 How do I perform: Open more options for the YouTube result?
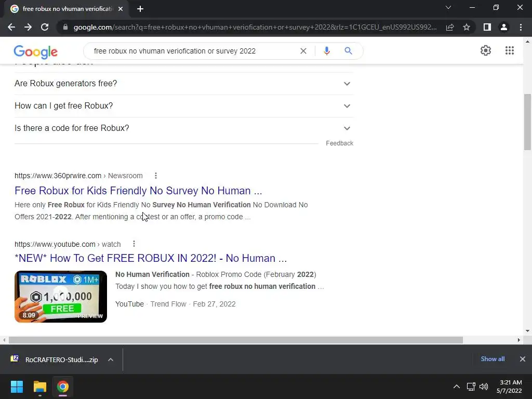(x=134, y=244)
